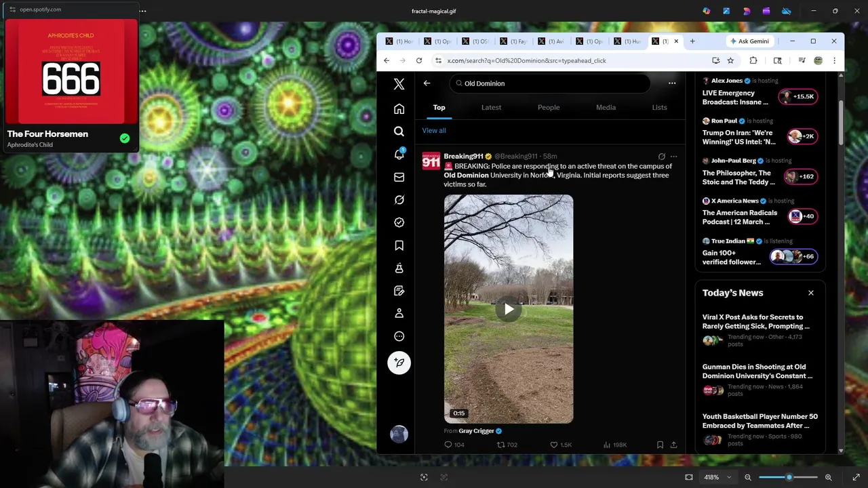Open Profile icon in X sidebar
Screen dimensions: 868x488
click(x=399, y=313)
